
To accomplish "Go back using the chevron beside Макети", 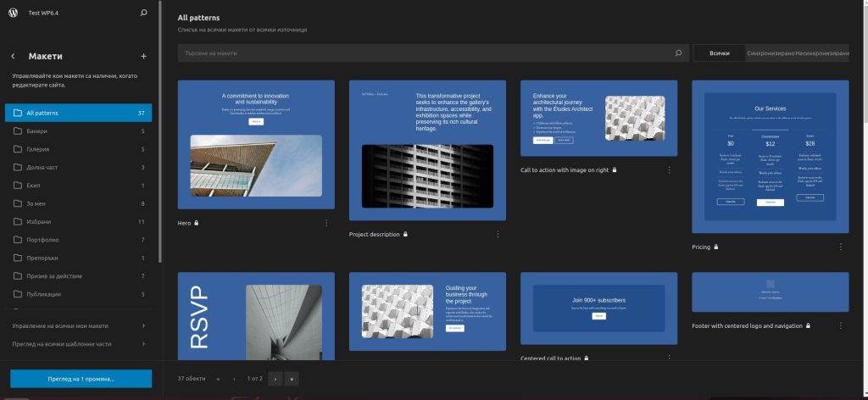I will click(14, 57).
